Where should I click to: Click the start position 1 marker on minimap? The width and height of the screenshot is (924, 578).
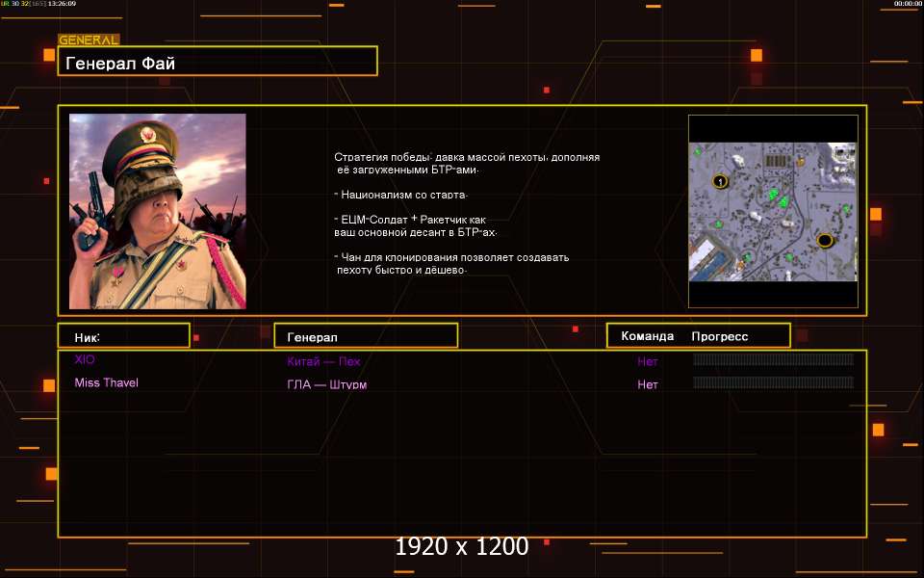pyautogui.click(x=720, y=181)
